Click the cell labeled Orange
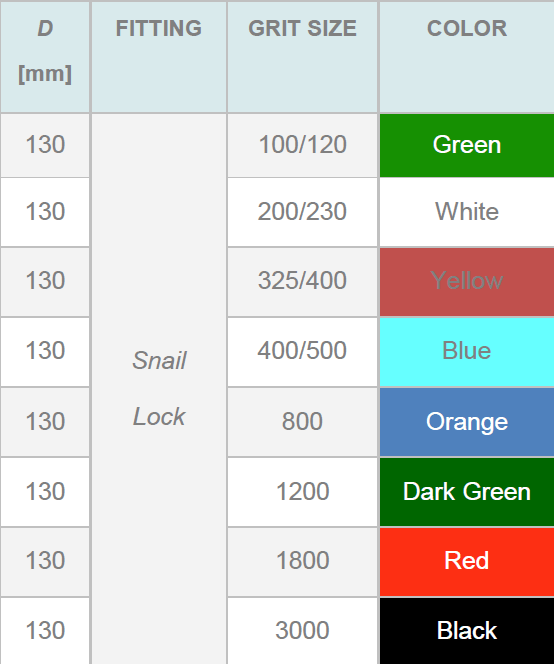Viewport: 554px width, 664px height. (x=467, y=422)
